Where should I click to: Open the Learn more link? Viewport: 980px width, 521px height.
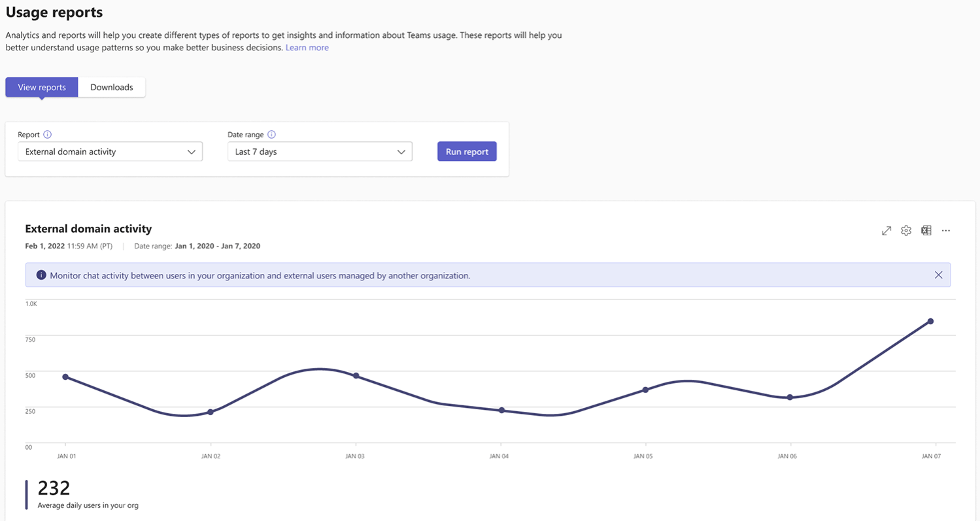[307, 47]
